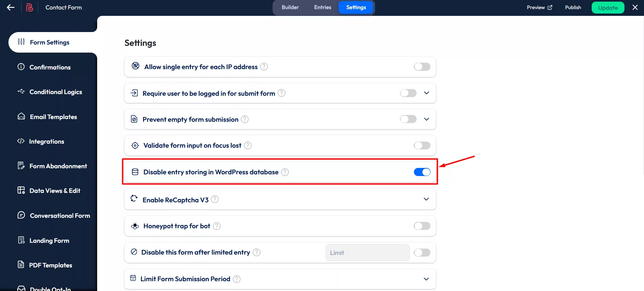Click the entry Limit input field
Image resolution: width=644 pixels, height=291 pixels.
pos(367,253)
